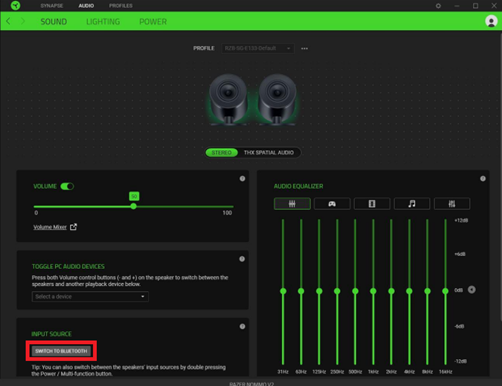Select Stereo audio mode

point(221,152)
